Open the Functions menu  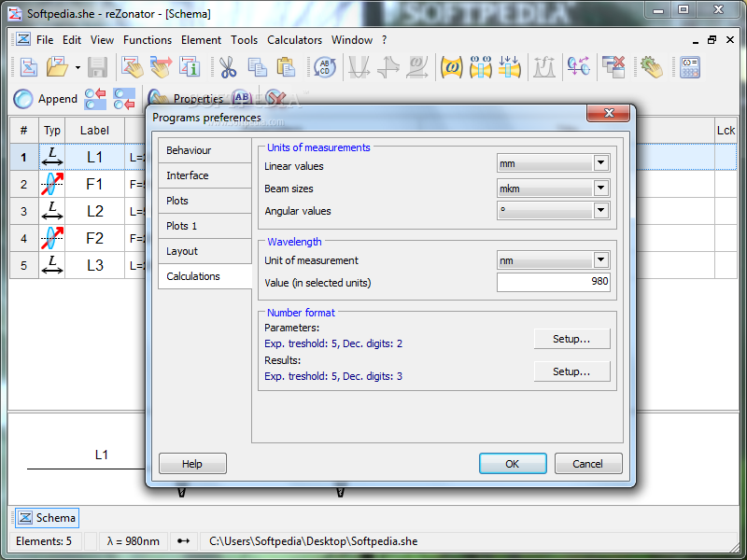tap(148, 40)
